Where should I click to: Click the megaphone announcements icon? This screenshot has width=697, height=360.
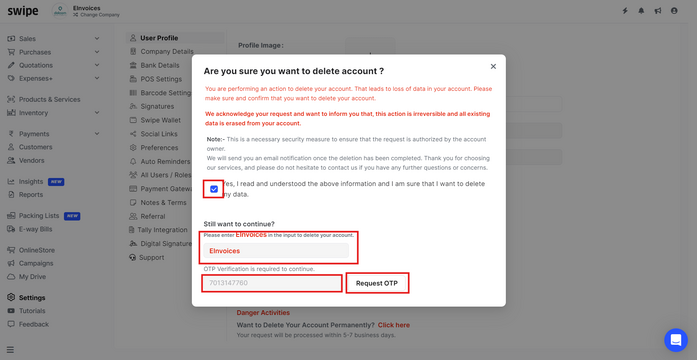point(657,11)
